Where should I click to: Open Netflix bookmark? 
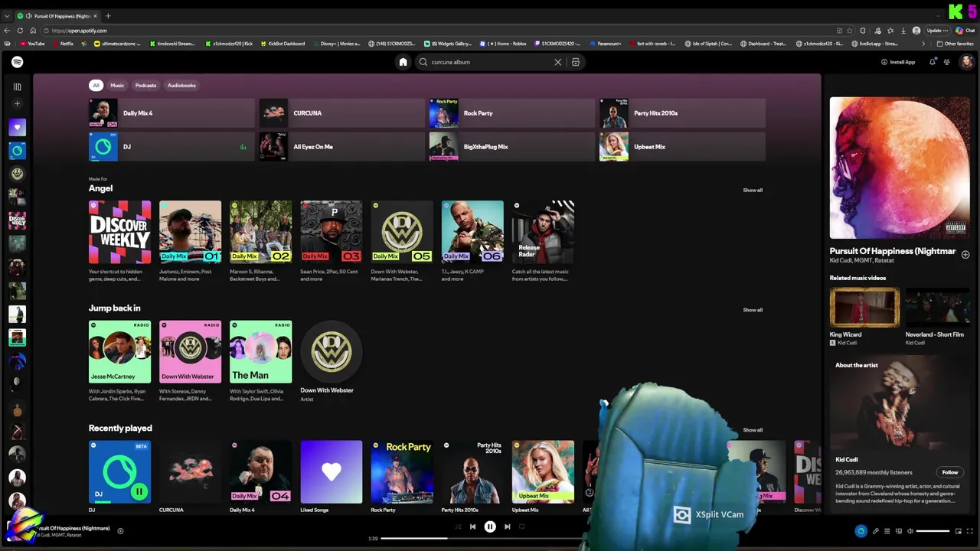click(x=63, y=44)
